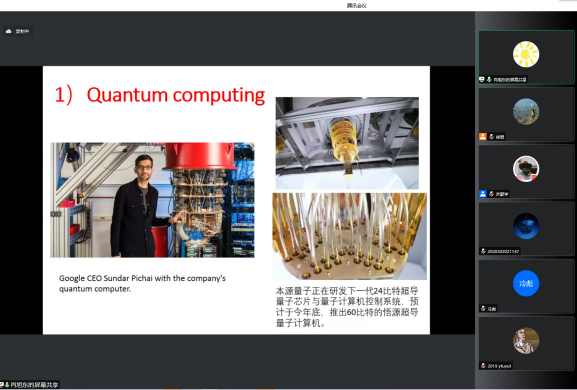Select the cartoon drawing avatar participant
Screen dimensions: 577x390
pos(526,341)
